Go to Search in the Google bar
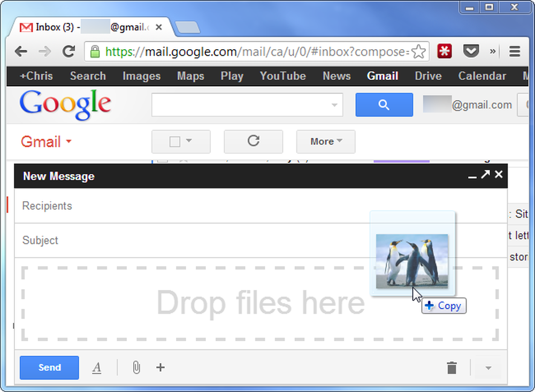The width and height of the screenshot is (535, 392). point(88,76)
